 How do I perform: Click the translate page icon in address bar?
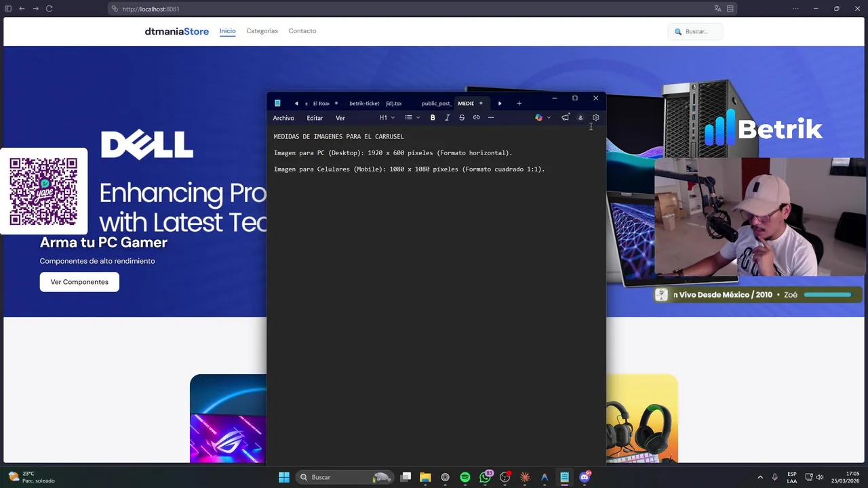tap(717, 9)
